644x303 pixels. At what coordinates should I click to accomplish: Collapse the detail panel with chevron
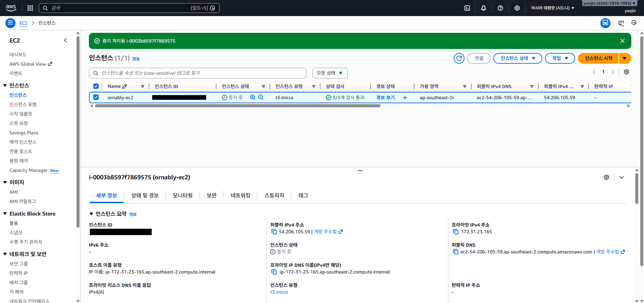point(622,177)
